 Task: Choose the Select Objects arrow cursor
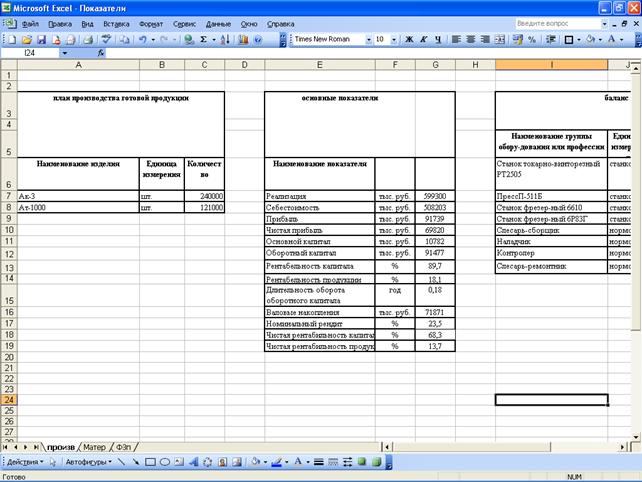click(53, 462)
